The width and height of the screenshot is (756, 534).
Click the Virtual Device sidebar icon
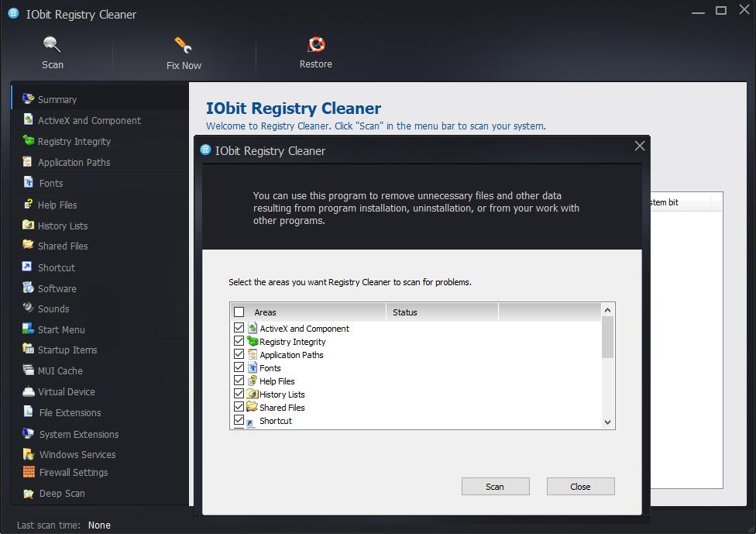pos(28,391)
